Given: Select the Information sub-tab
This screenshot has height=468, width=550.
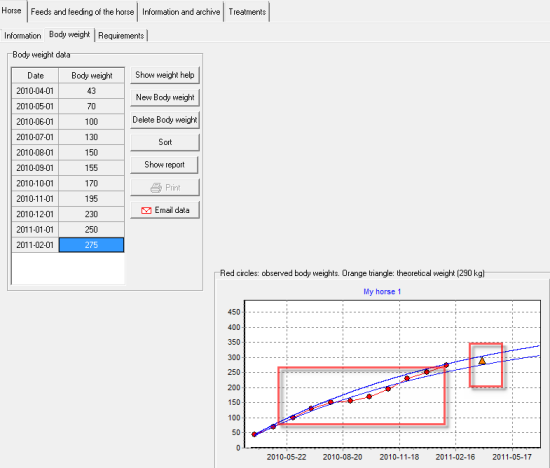Looking at the screenshot, I should point(22,36).
